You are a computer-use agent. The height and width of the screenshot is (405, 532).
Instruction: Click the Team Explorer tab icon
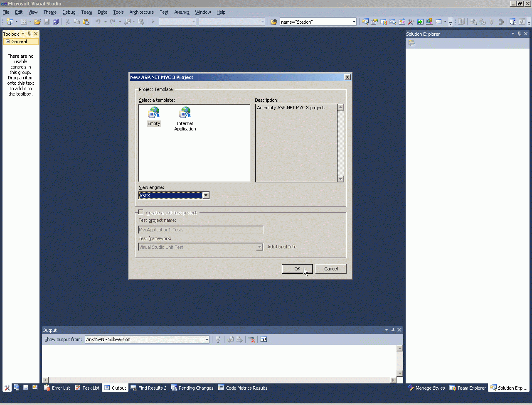(453, 388)
